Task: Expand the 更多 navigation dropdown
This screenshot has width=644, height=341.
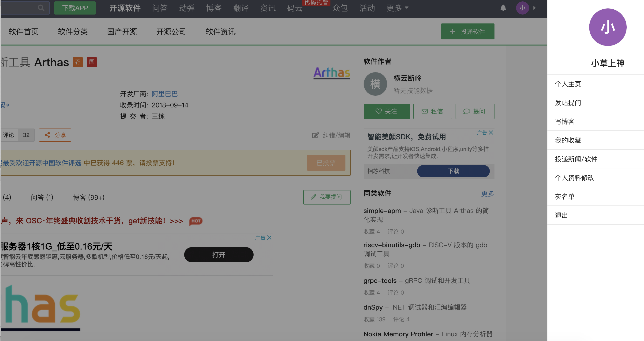Action: tap(397, 8)
